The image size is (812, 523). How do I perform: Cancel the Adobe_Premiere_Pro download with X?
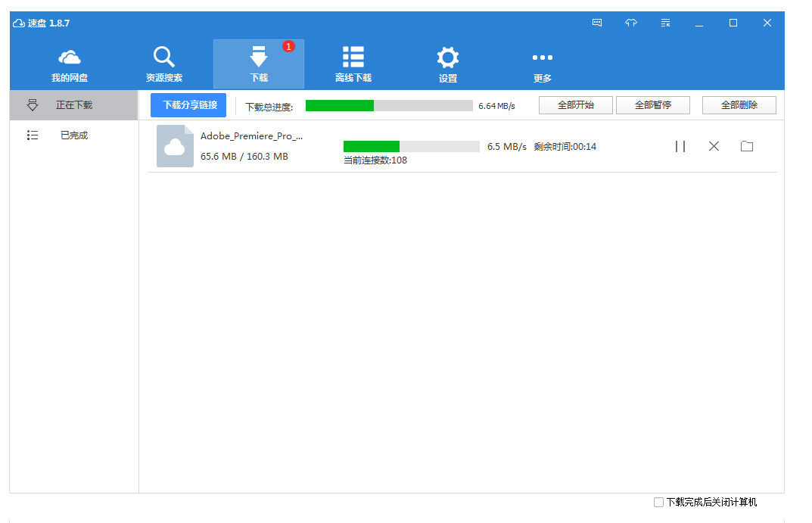click(714, 147)
